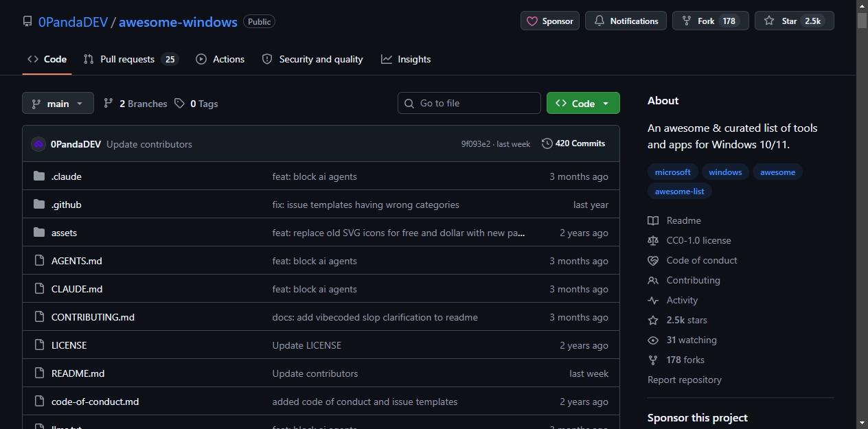Click the 0PandaDEV avatar in commit row

[38, 144]
